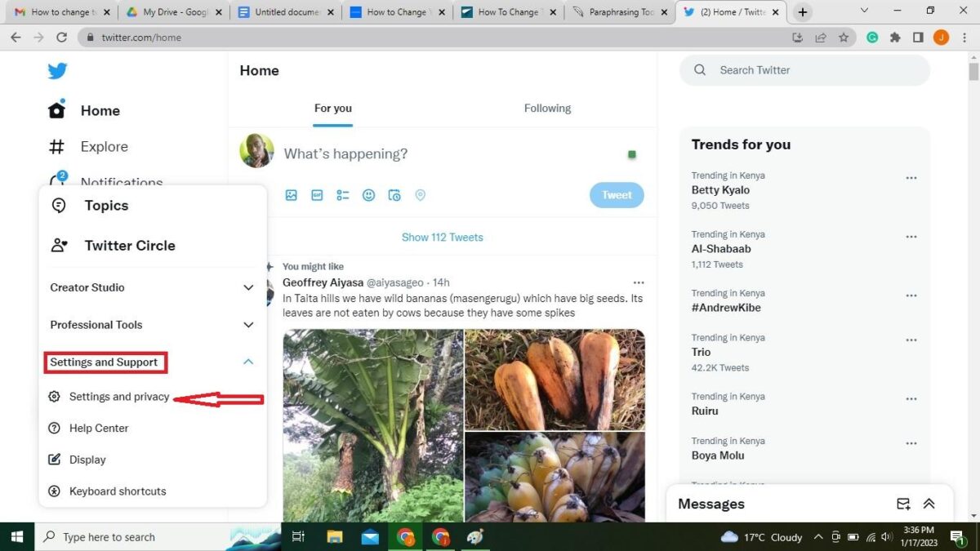Open the Mail app from taskbar
Viewport: 980px width, 551px height.
click(370, 537)
